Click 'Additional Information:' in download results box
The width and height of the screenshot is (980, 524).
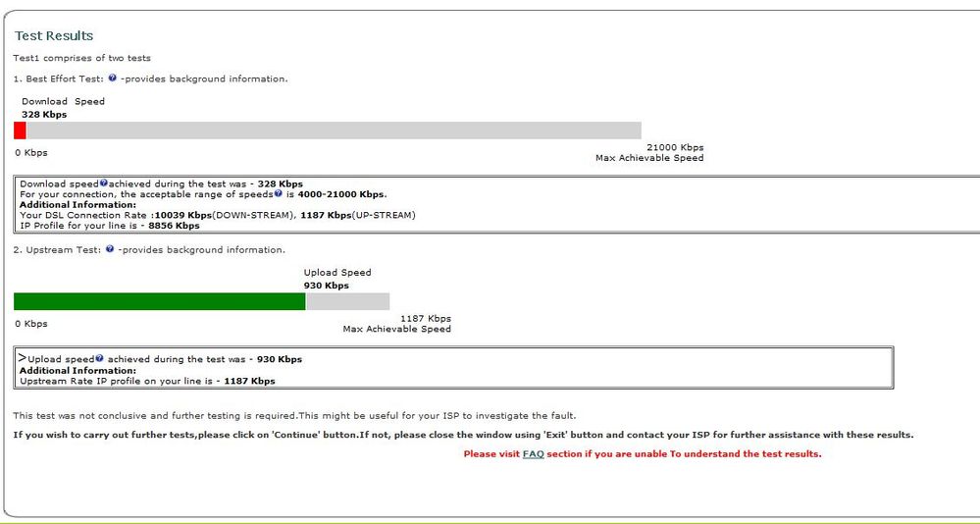[77, 204]
